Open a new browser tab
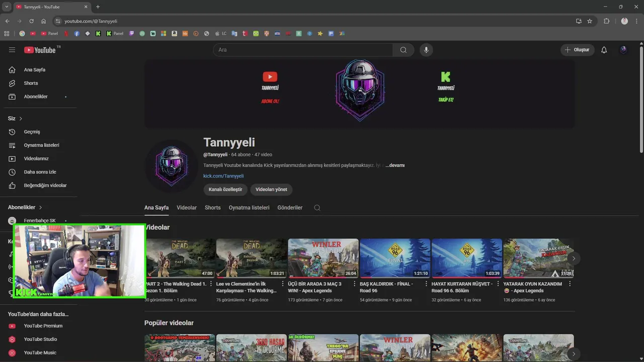The width and height of the screenshot is (644, 362). (98, 7)
